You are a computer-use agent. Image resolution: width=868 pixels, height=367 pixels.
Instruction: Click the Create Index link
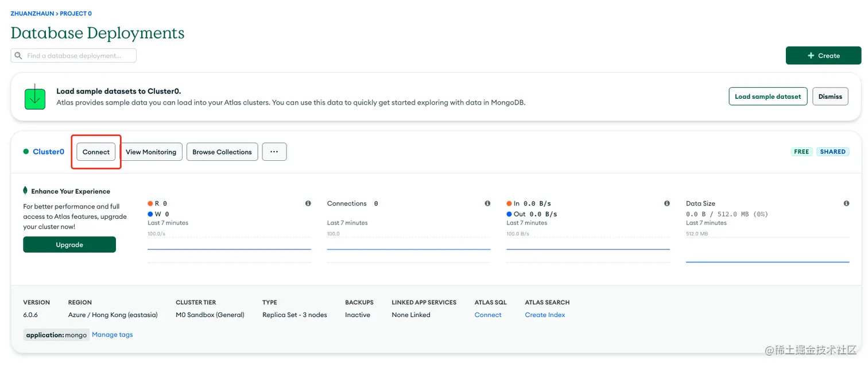click(545, 315)
